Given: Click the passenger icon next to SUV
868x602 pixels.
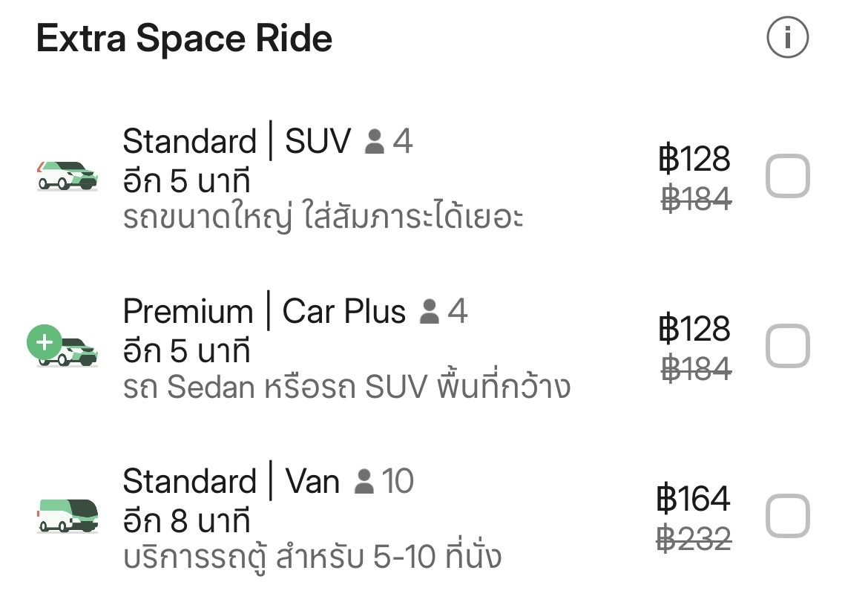Looking at the screenshot, I should coord(375,142).
